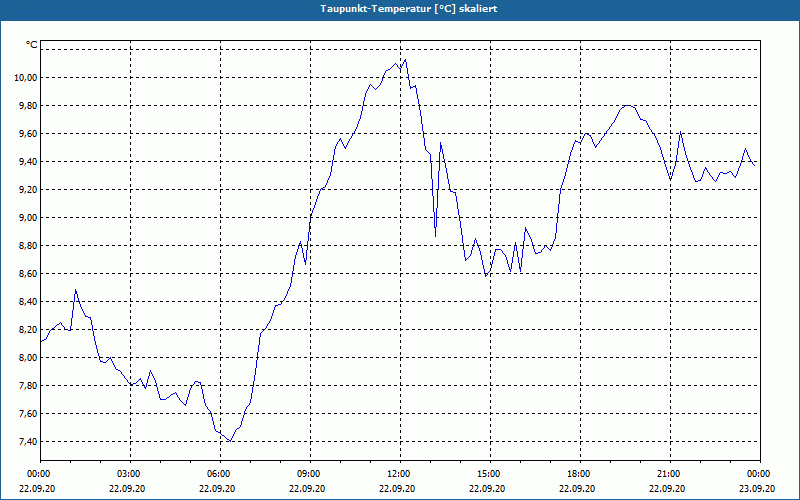Select the 8,60 axis value

[x=28, y=274]
